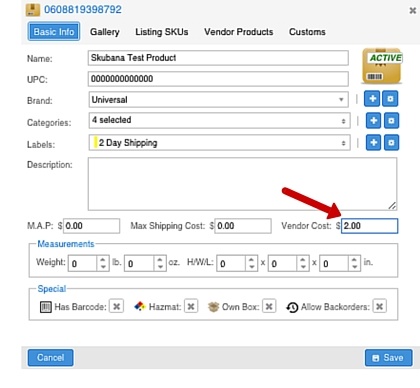Click the Own Box package icon
Image resolution: width=420 pixels, height=388 pixels.
point(213,307)
